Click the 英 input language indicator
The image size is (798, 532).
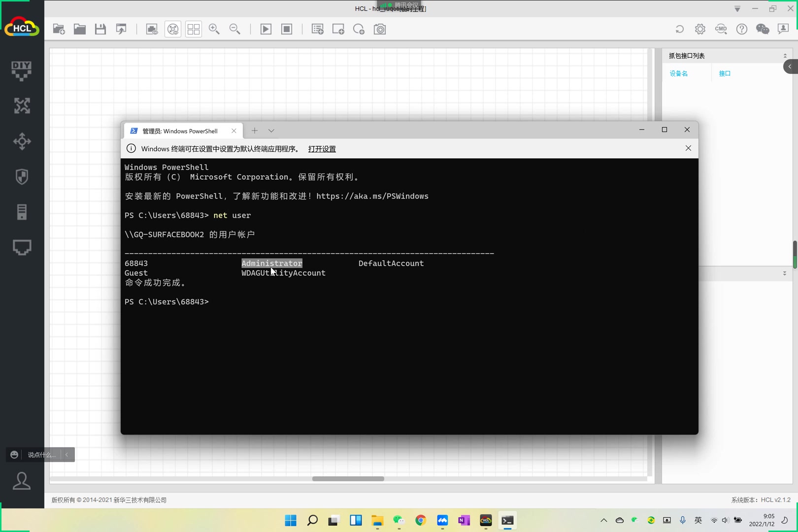pos(698,520)
